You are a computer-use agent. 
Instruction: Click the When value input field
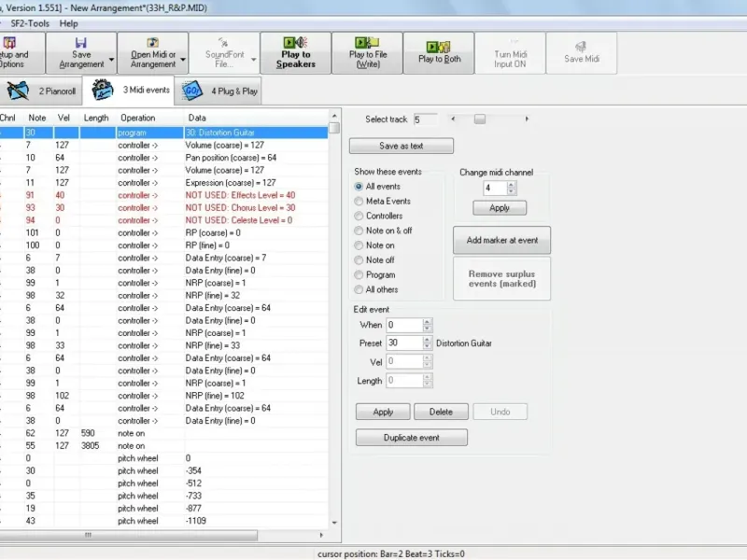404,325
